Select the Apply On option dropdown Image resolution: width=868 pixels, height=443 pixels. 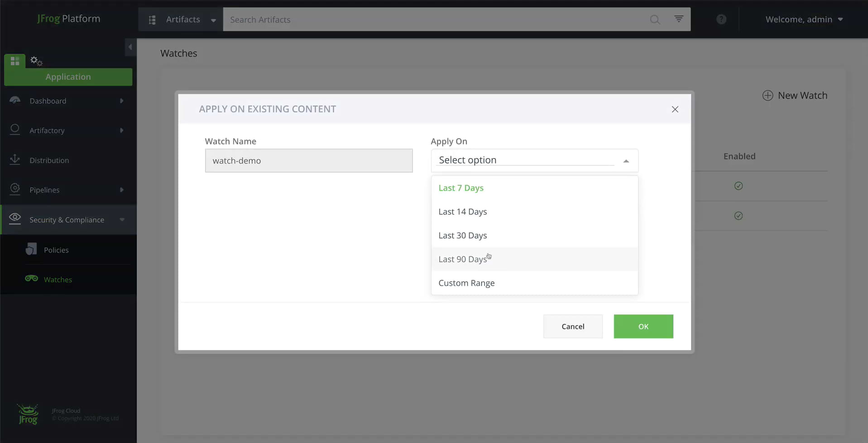click(x=534, y=160)
